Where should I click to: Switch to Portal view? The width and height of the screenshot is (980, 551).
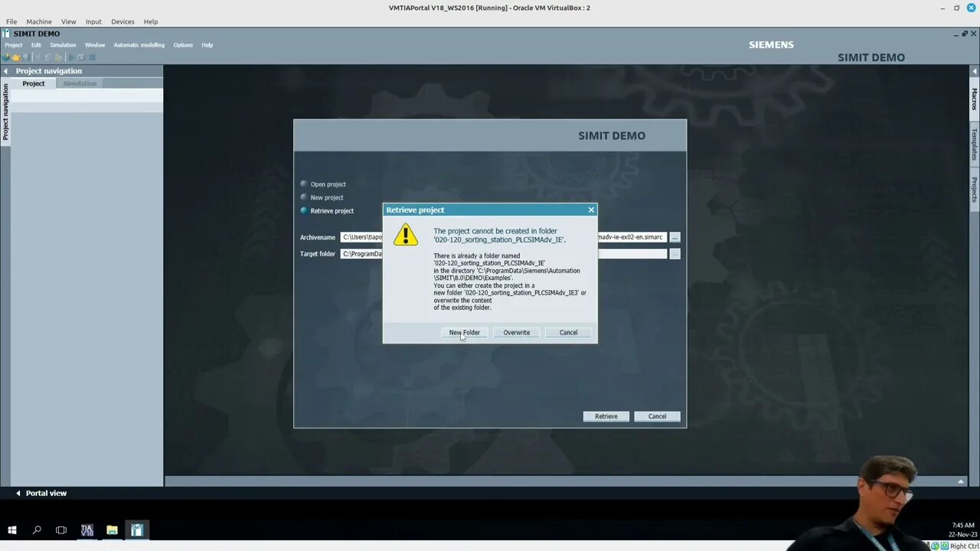click(41, 493)
